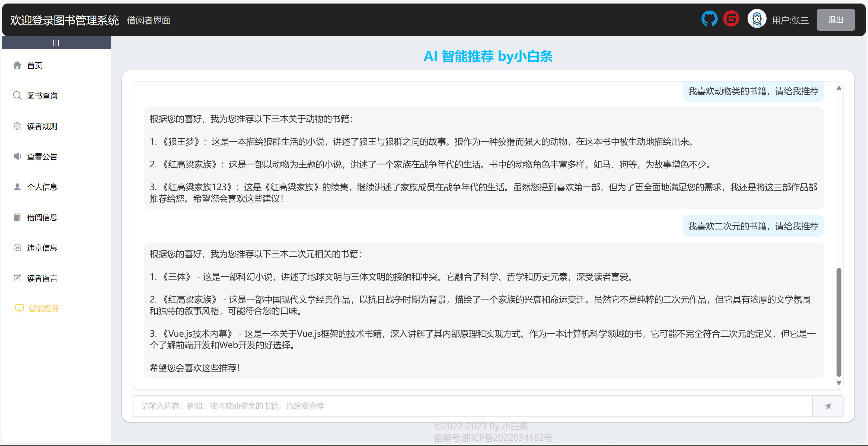
Task: Click the user avatar image
Action: tap(757, 19)
